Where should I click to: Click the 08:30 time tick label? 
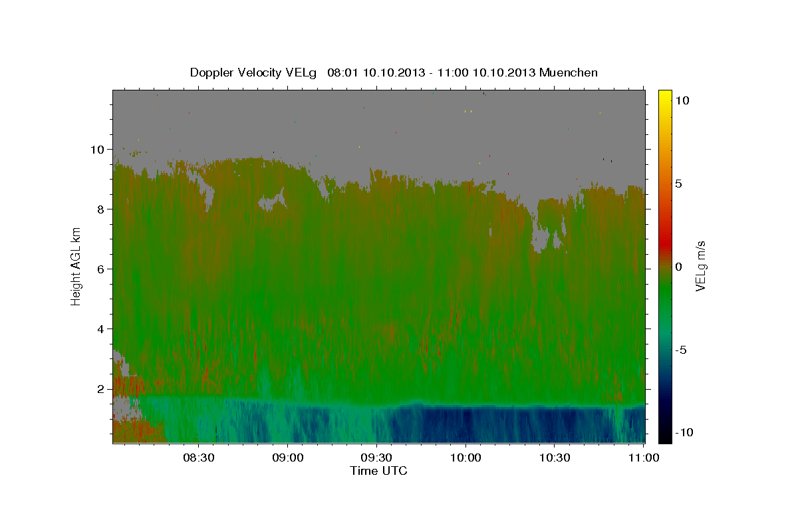click(x=198, y=458)
